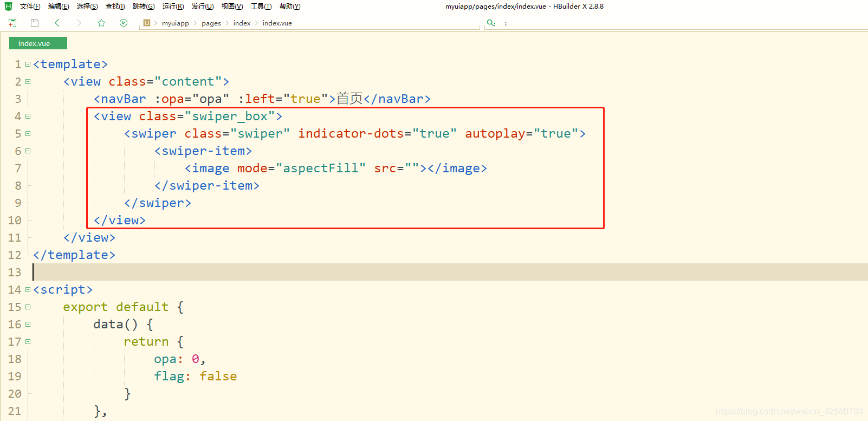Screen dimensions: 868x421
Task: Click the HBuilder X logo icon
Action: [x=8, y=7]
